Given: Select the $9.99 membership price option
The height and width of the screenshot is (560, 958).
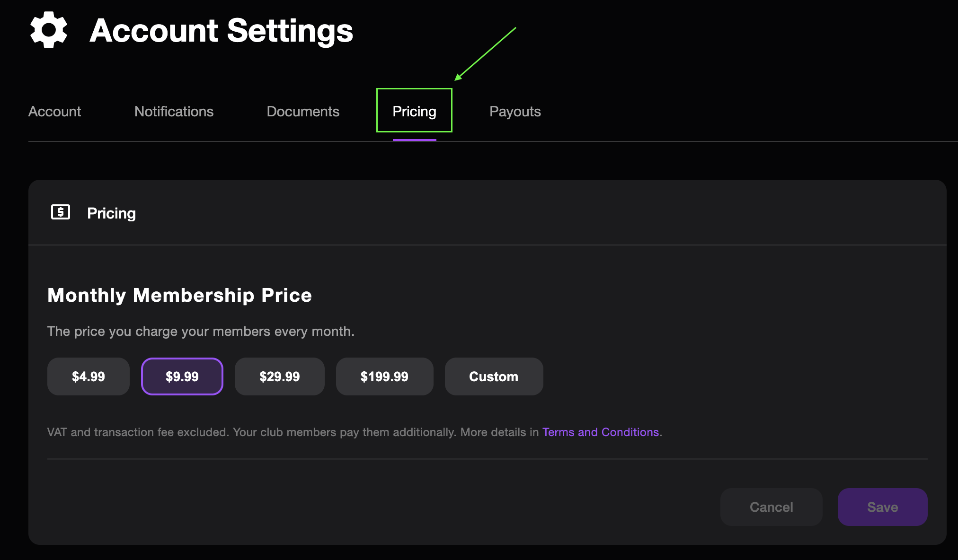Looking at the screenshot, I should pos(182,376).
